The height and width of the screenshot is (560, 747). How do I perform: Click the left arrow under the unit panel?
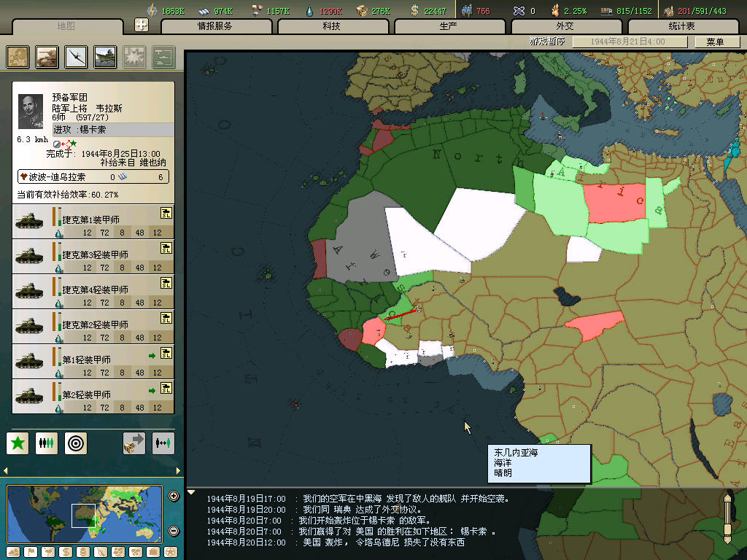(x=6, y=470)
